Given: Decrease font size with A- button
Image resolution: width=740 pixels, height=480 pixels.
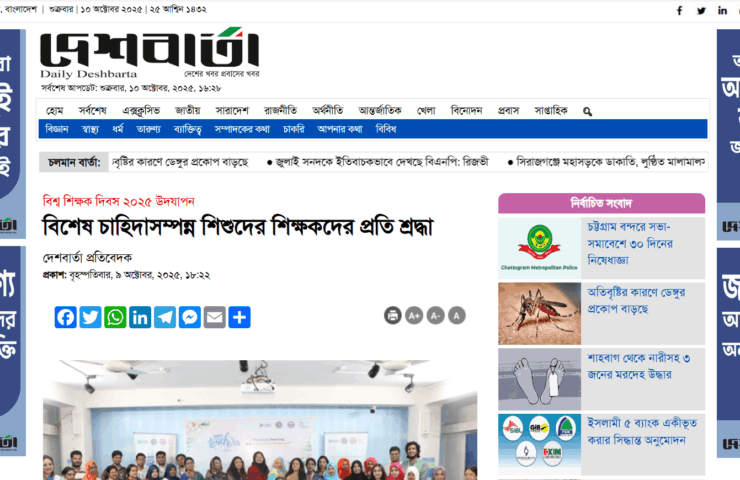Looking at the screenshot, I should tap(435, 315).
